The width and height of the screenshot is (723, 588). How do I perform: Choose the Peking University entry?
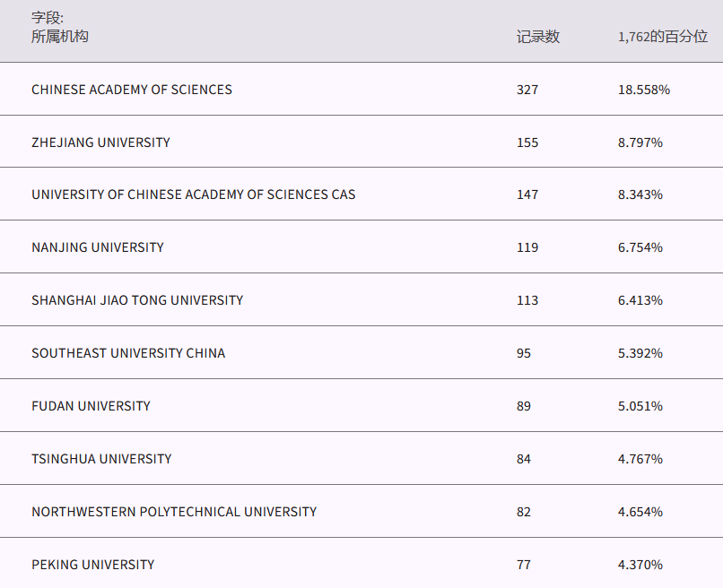coord(93,565)
